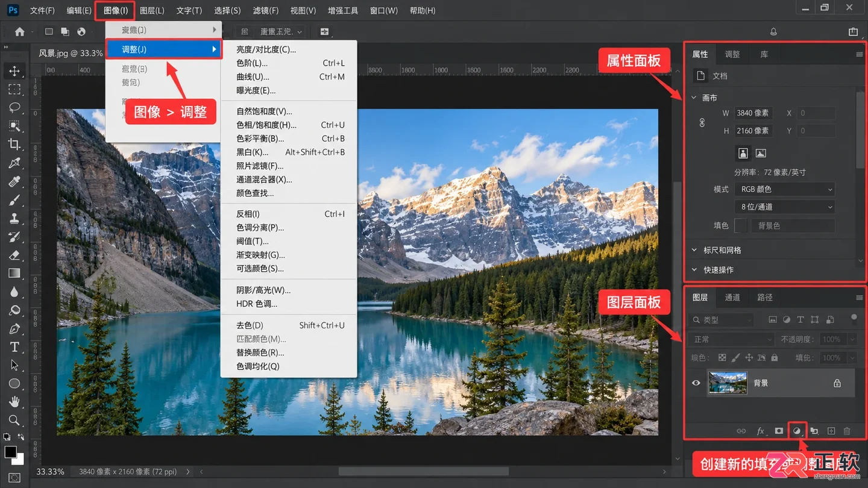868x488 pixels.
Task: Toggle filter for type layers
Action: coord(800,319)
